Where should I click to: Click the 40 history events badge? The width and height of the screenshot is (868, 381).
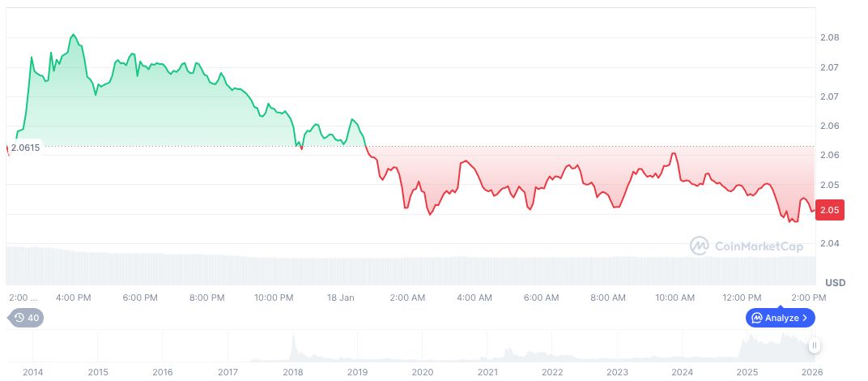point(26,318)
